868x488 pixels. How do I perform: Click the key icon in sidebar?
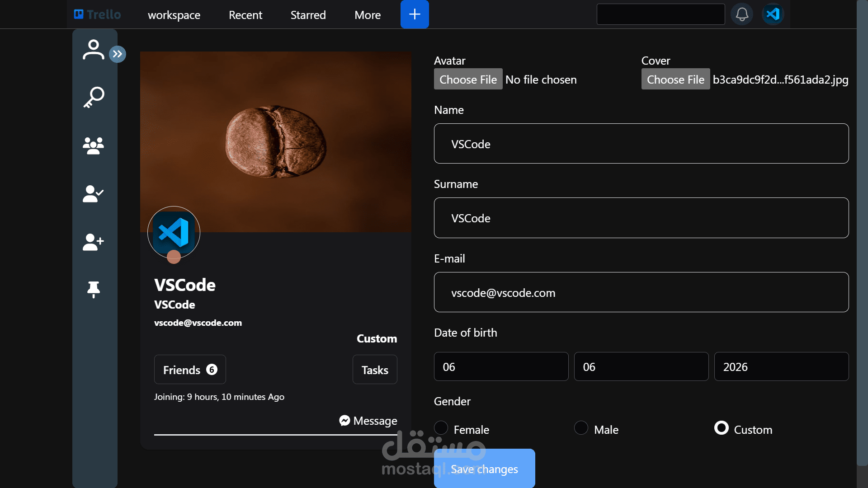pos(94,97)
